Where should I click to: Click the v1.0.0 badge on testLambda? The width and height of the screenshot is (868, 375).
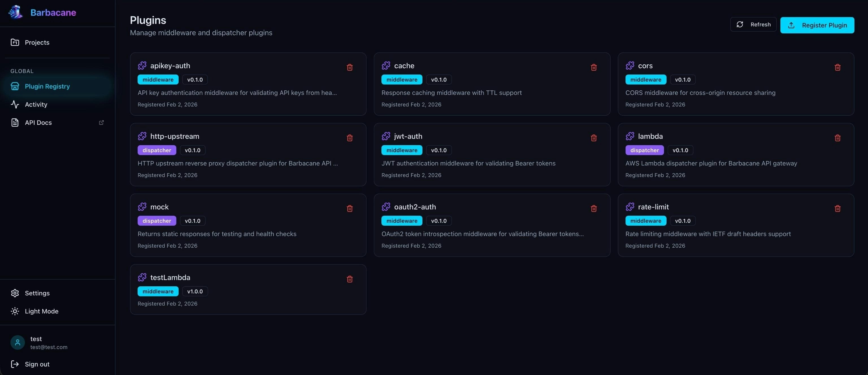[195, 291]
